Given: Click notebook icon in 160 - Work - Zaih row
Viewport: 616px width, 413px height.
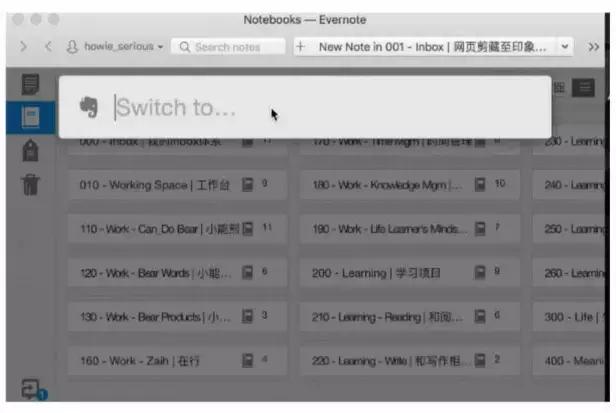Looking at the screenshot, I should click(x=248, y=360).
